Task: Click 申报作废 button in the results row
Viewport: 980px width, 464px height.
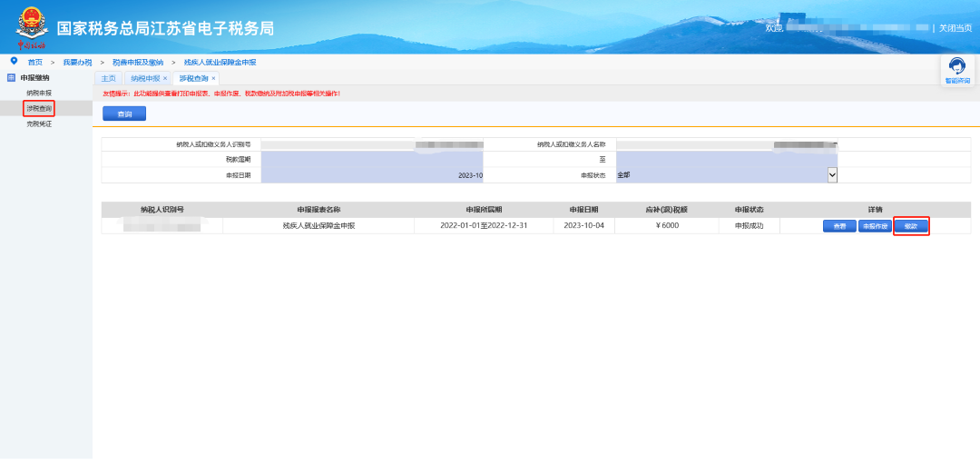Action: pos(875,226)
